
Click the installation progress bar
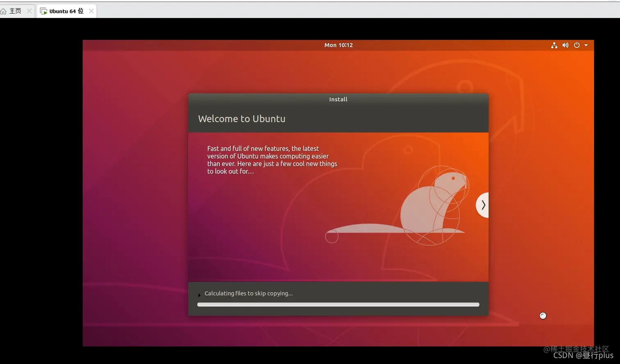pos(338,305)
